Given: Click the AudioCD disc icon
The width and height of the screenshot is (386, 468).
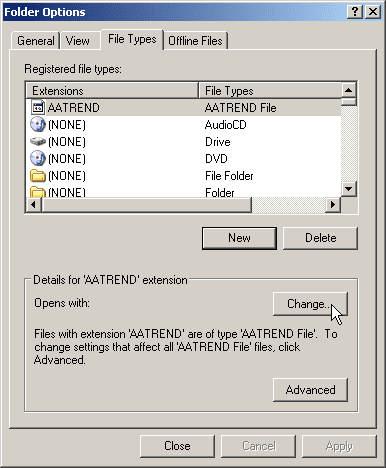Looking at the screenshot, I should pyautogui.click(x=38, y=125).
